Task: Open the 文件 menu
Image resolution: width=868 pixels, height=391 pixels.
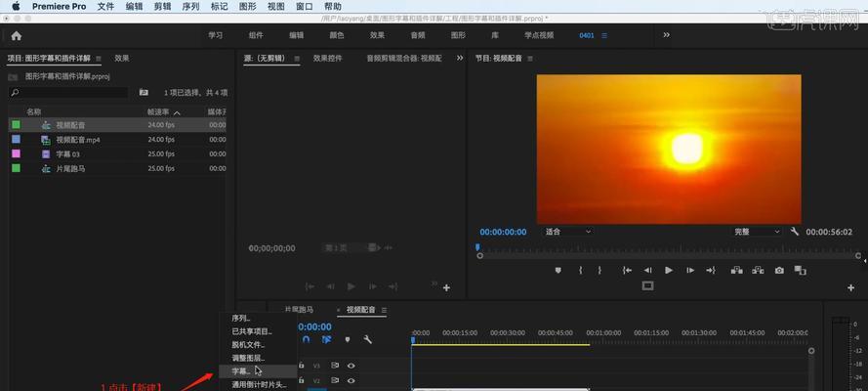Action: (105, 7)
